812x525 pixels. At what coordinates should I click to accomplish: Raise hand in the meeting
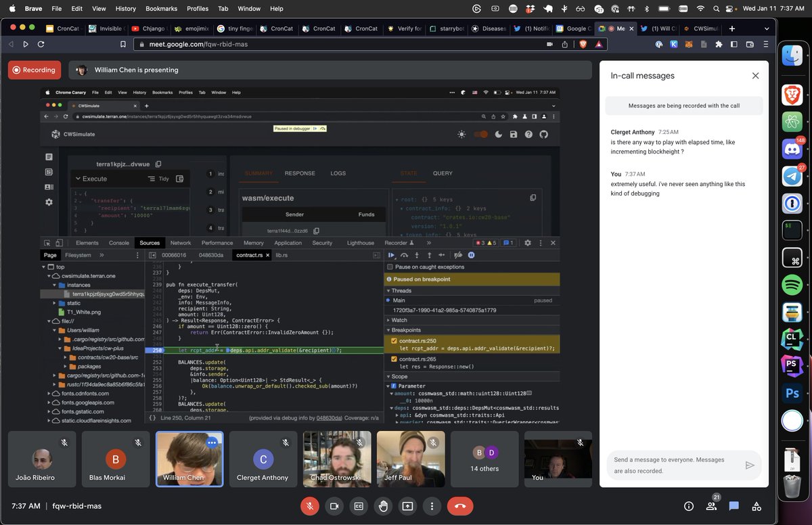383,506
